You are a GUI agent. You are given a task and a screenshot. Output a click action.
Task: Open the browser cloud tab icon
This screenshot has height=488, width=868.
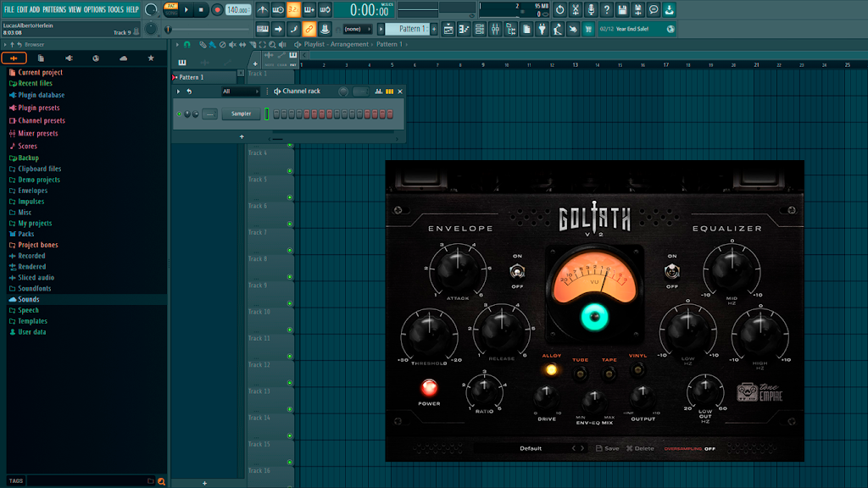[x=123, y=58]
